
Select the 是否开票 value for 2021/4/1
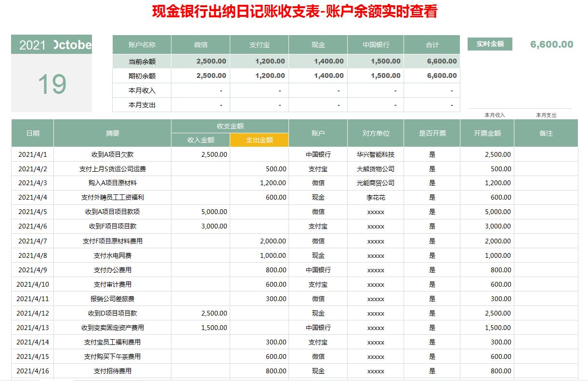[432, 154]
